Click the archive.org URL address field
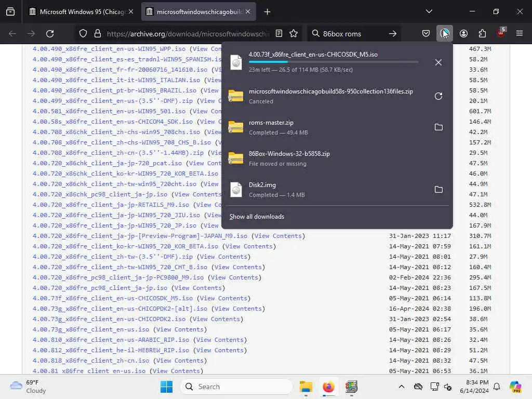532x399 pixels. (x=188, y=34)
